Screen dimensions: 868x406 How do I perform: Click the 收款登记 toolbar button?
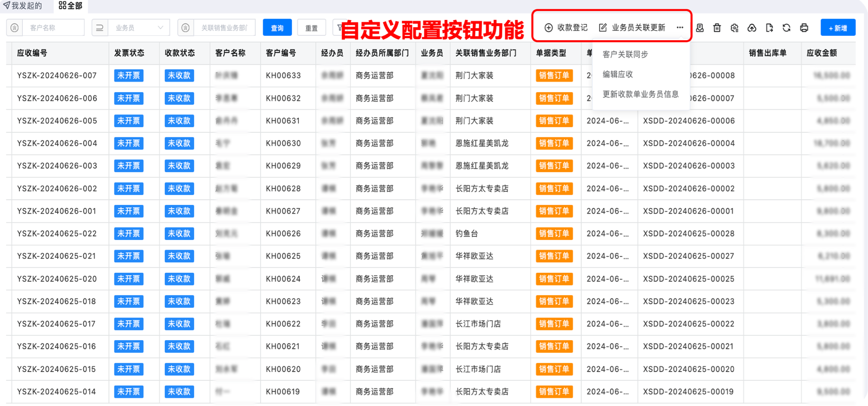pos(566,28)
